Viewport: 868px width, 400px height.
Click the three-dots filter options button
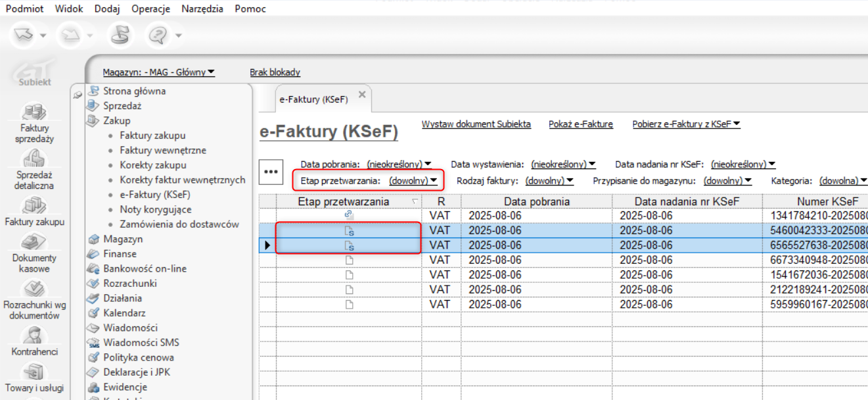(x=271, y=171)
